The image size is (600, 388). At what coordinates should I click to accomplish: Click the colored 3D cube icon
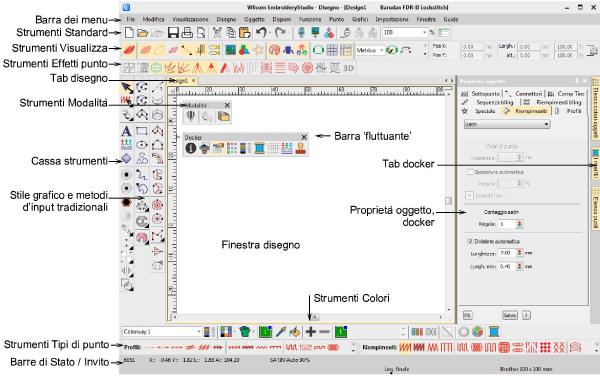[x=478, y=332]
